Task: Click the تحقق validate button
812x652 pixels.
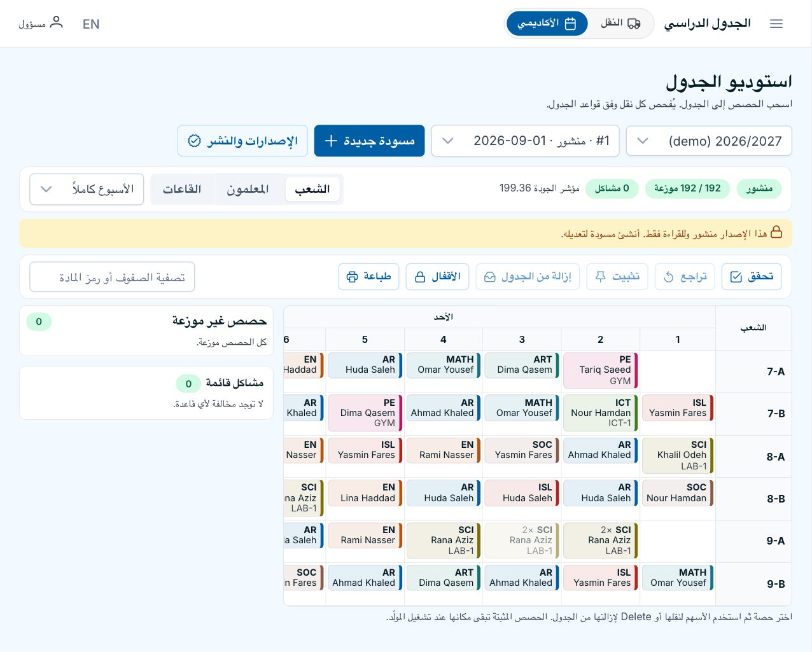Action: pos(752,277)
